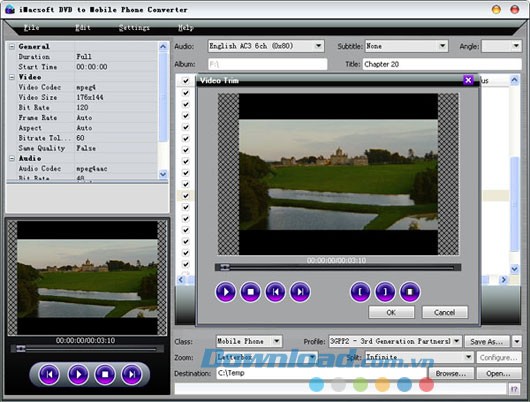Uncheck the fourth checkbox in chapter list
Image resolution: width=530 pixels, height=402 pixels.
coord(186,116)
